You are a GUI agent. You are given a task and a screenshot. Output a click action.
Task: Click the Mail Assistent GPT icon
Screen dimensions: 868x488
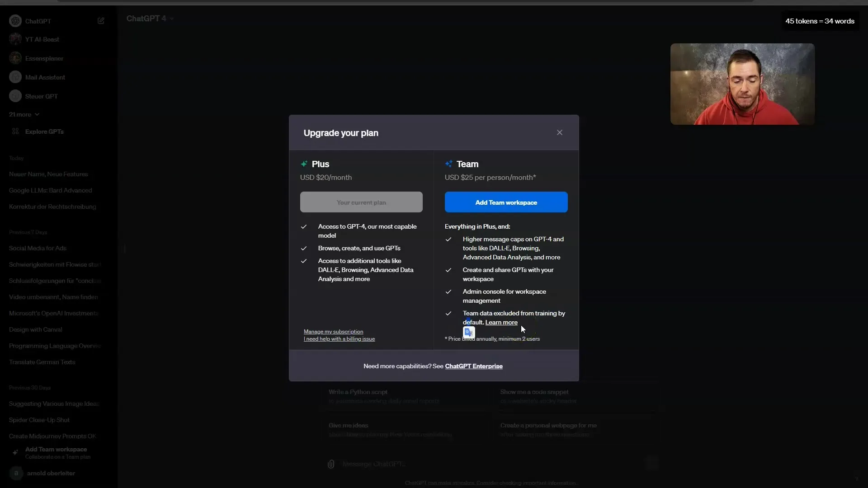15,77
